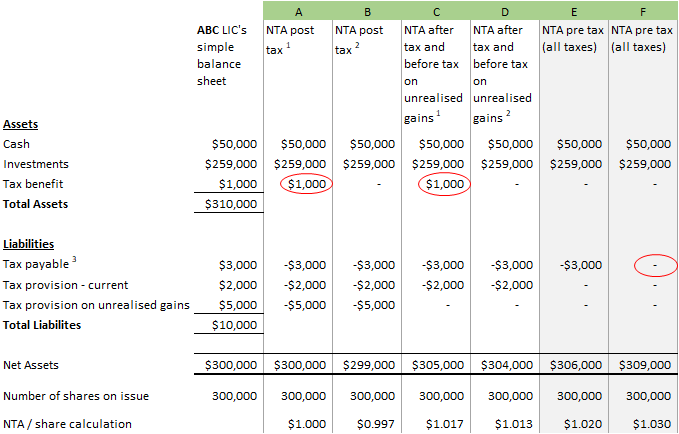Select the green column B header
This screenshot has height=434, width=679.
[x=366, y=10]
